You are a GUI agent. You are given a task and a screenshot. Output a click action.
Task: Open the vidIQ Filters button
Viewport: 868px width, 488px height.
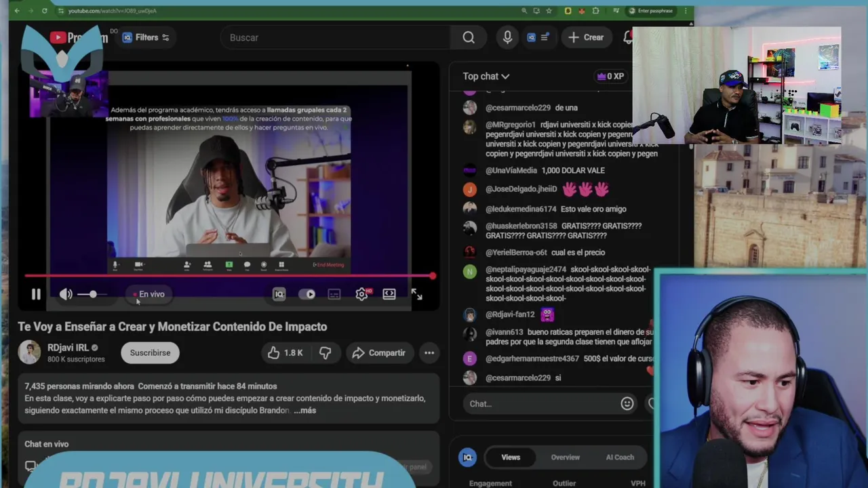click(146, 37)
